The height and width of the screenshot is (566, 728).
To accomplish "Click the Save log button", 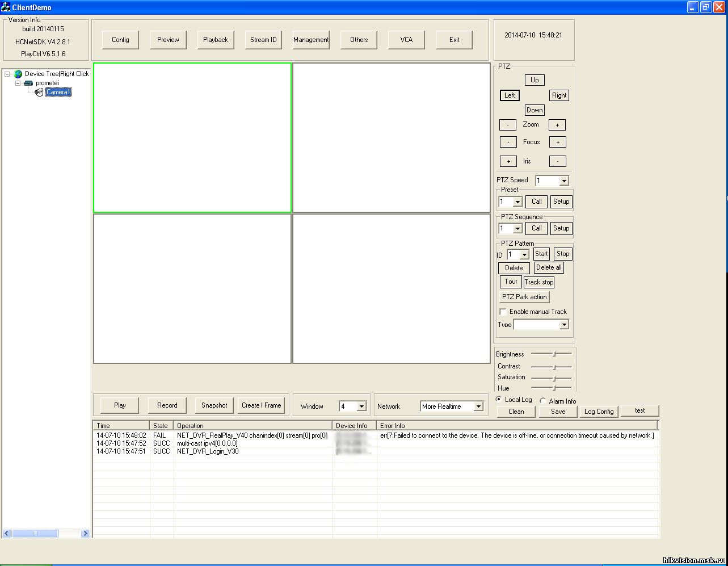I will (558, 412).
